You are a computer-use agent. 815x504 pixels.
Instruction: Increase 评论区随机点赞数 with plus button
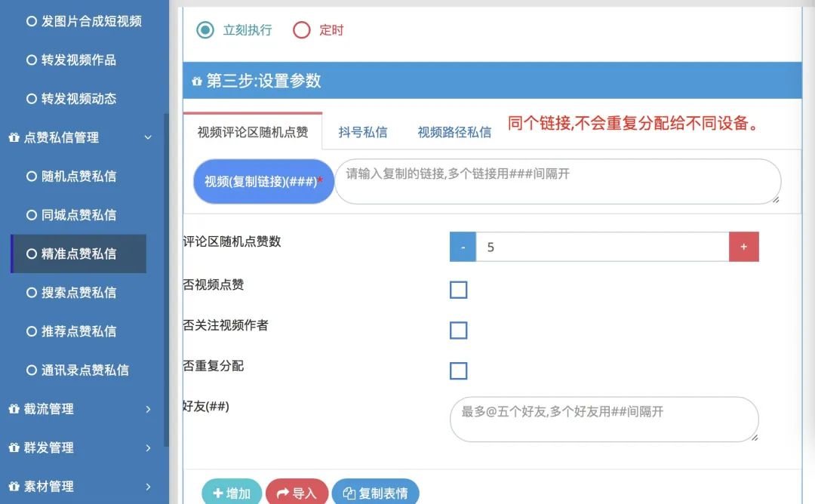(x=744, y=247)
